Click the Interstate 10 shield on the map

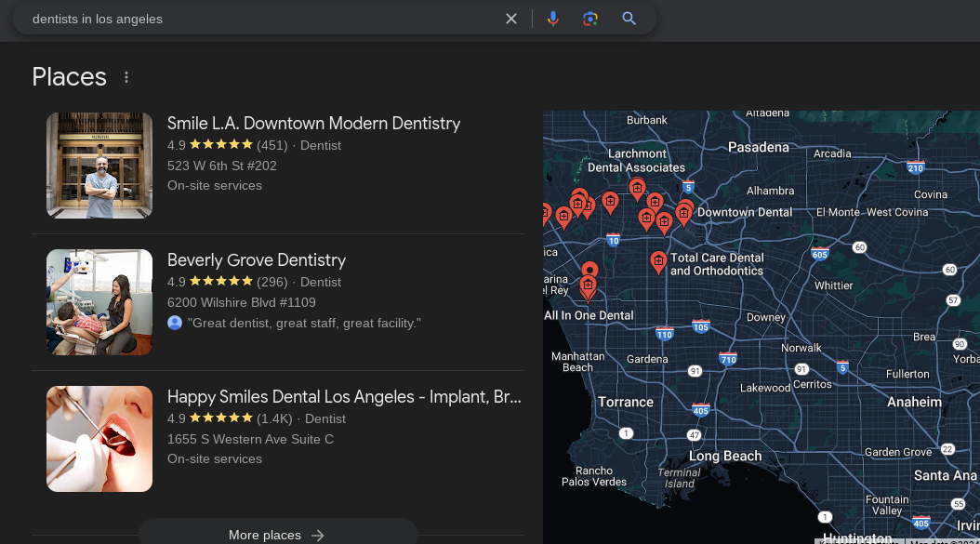click(x=613, y=240)
